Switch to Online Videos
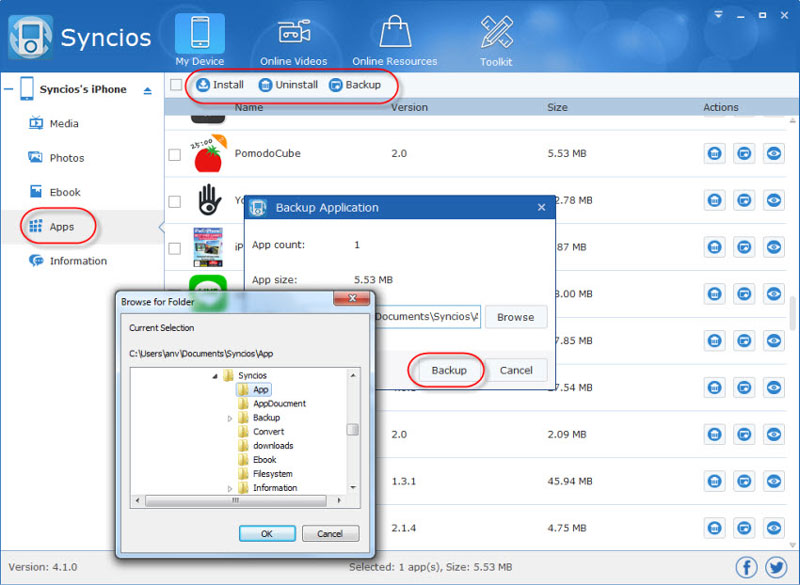 point(293,42)
